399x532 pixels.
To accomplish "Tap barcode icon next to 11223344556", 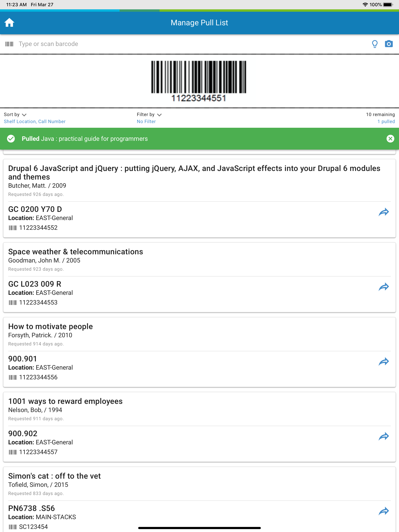I will [x=13, y=377].
